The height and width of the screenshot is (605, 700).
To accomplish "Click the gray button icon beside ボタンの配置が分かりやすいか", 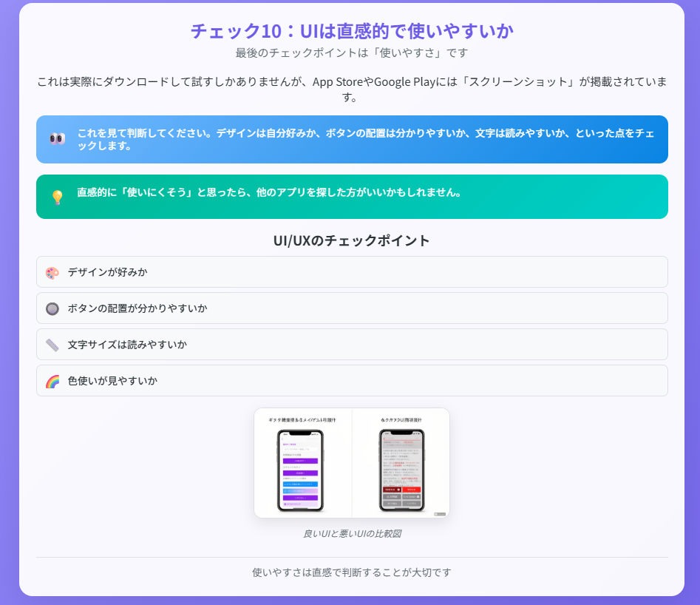I will pyautogui.click(x=52, y=308).
